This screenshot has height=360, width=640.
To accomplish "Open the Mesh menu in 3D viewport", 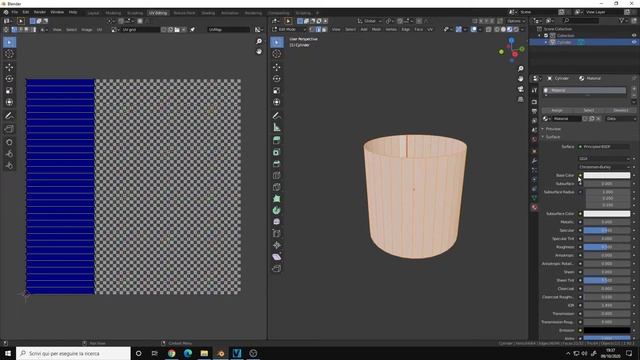I will pos(376,29).
